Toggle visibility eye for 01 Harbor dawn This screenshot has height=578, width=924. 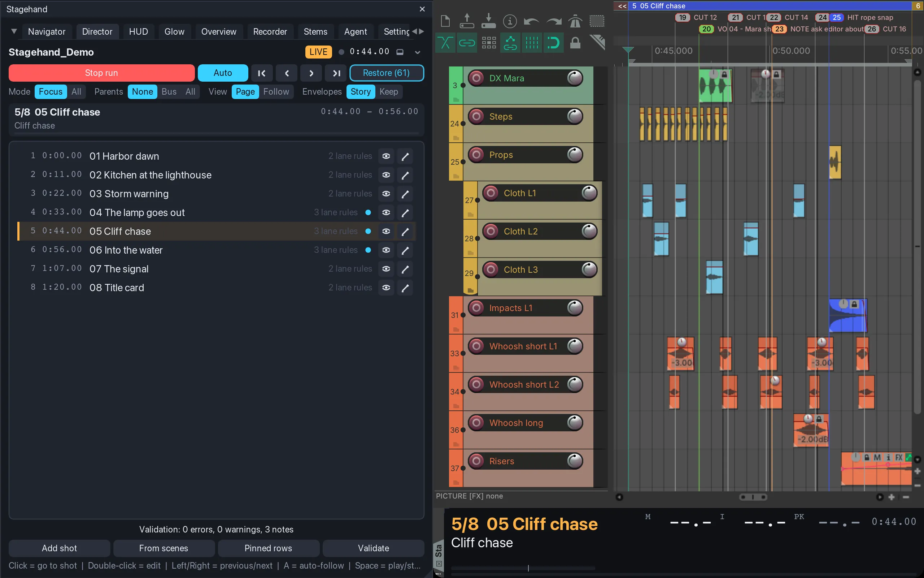[386, 156]
